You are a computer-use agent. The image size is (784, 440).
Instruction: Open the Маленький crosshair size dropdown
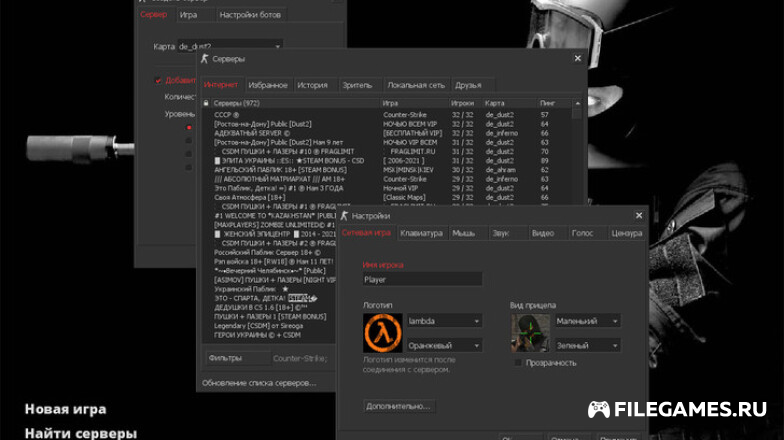(x=588, y=321)
